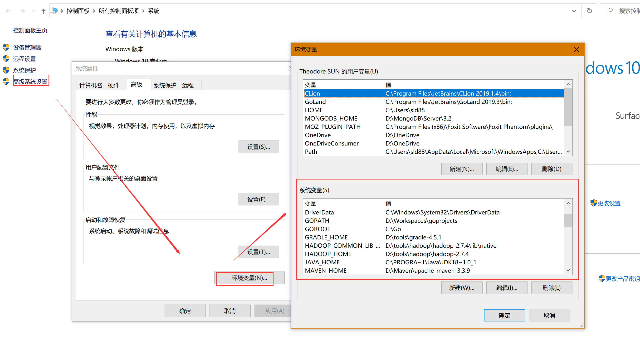Close the 环境变量 dialog

coord(576,49)
